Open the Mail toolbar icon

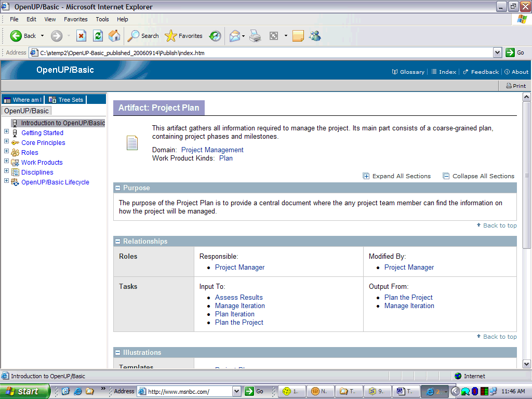tap(235, 36)
